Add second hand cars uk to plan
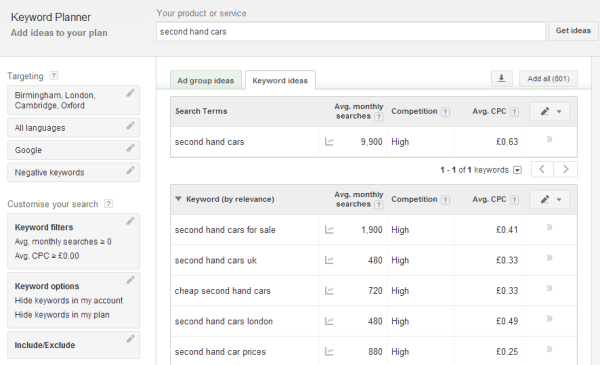600x365 pixels. pyautogui.click(x=549, y=257)
